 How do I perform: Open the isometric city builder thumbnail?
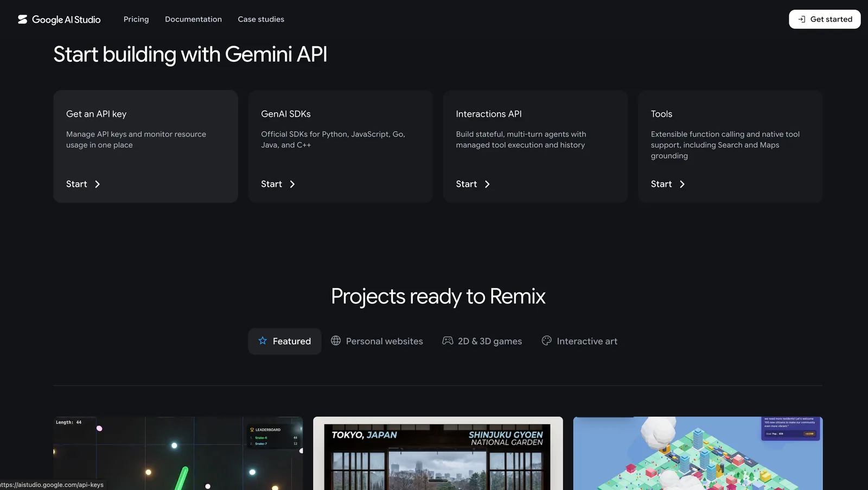(698, 454)
